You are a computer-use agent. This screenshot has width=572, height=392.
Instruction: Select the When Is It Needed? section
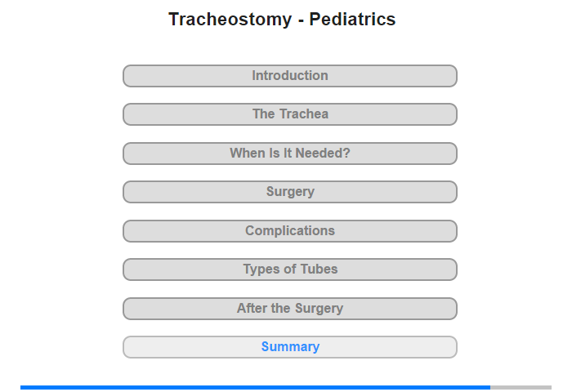[289, 154]
